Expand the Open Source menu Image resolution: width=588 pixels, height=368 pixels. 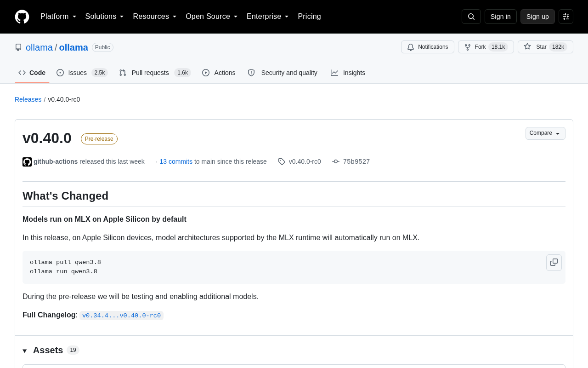(212, 17)
